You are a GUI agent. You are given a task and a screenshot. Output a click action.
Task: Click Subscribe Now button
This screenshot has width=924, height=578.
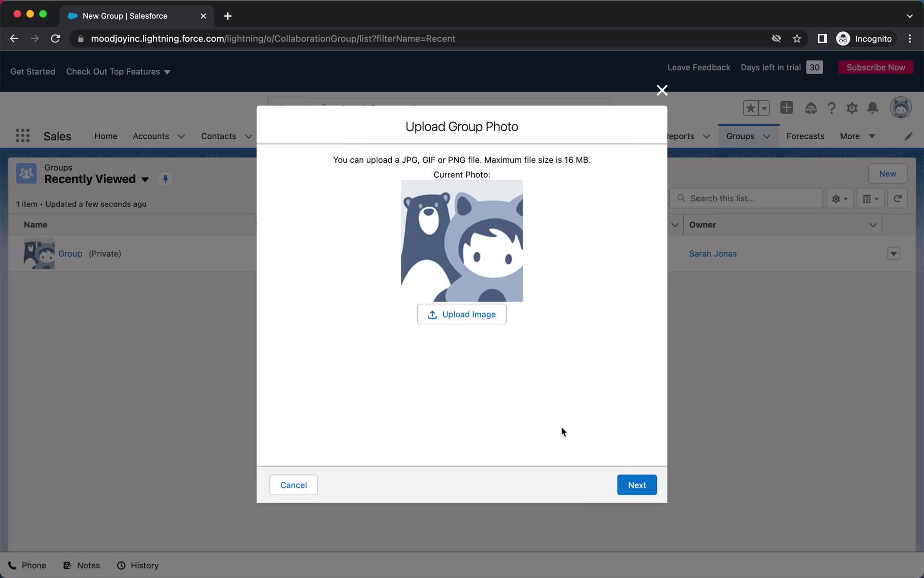click(x=876, y=67)
